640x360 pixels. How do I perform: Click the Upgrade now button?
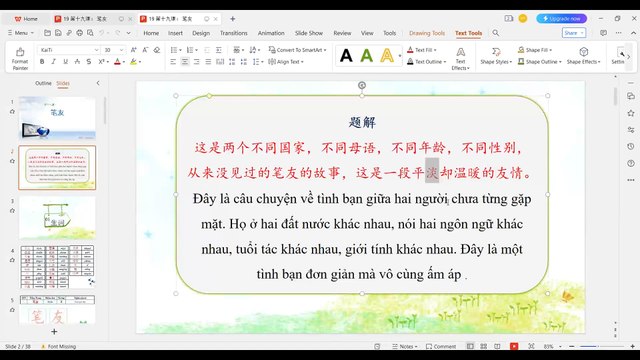562,18
